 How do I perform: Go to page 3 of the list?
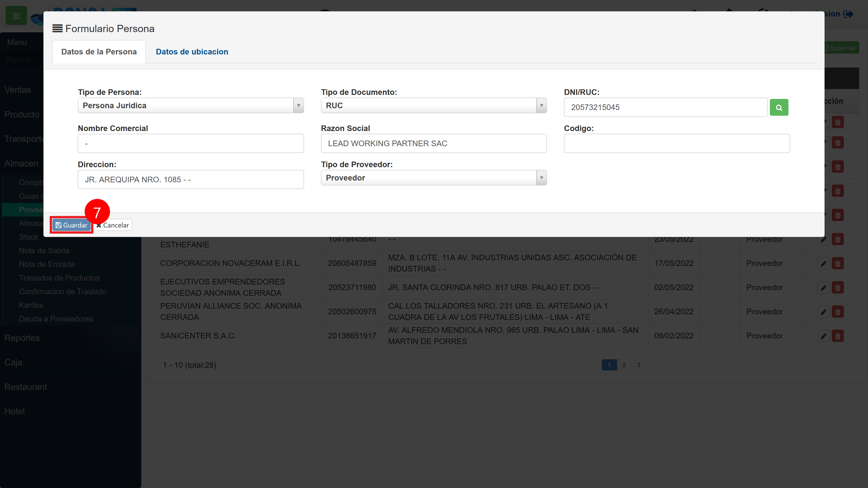639,365
